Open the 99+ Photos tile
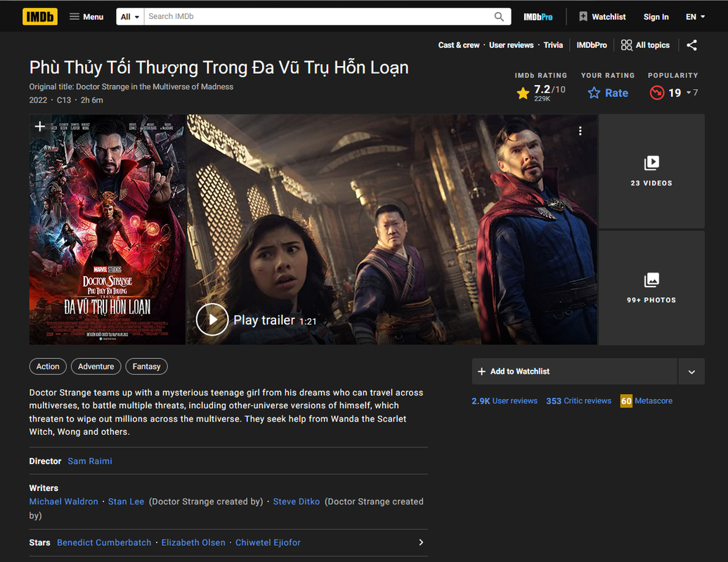728x562 pixels. pyautogui.click(x=651, y=288)
